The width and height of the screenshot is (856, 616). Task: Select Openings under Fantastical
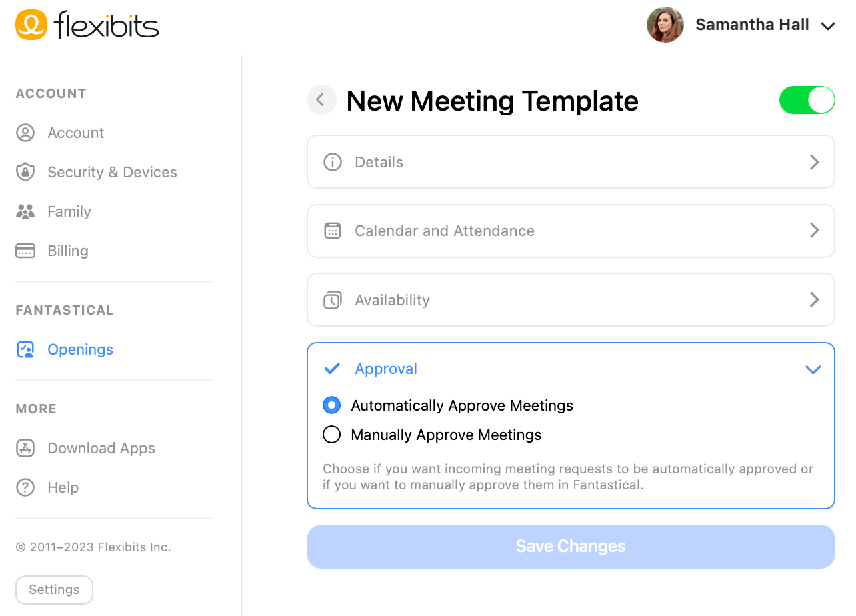(x=81, y=349)
